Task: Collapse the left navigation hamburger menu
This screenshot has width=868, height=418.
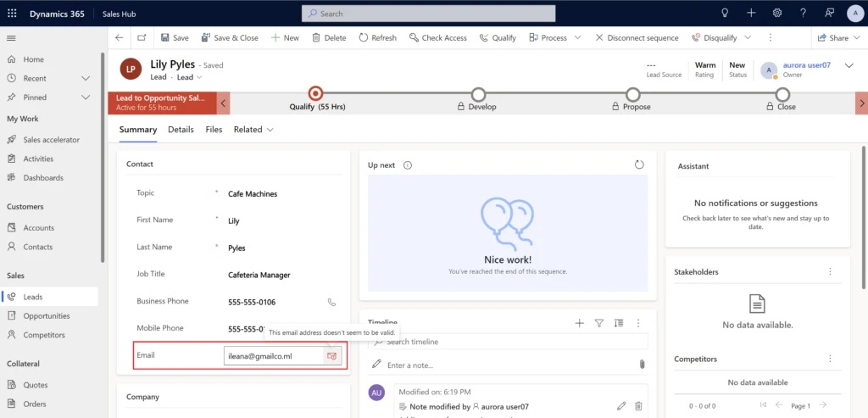Action: (12, 38)
